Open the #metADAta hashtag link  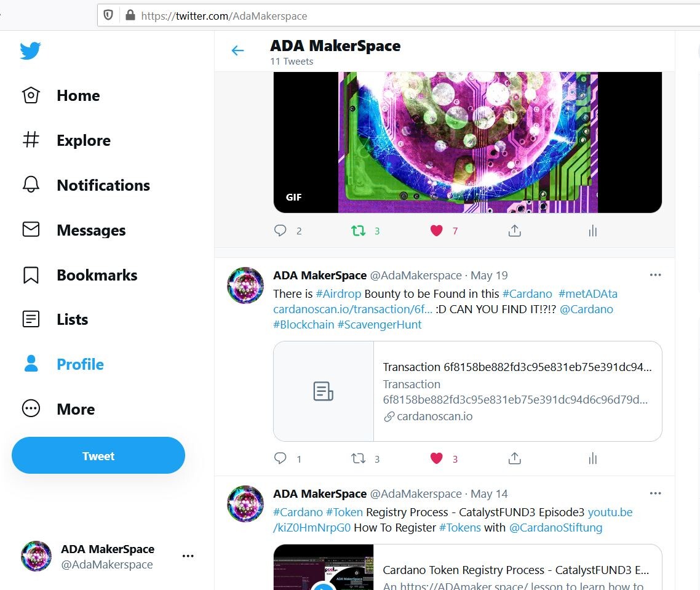(587, 293)
